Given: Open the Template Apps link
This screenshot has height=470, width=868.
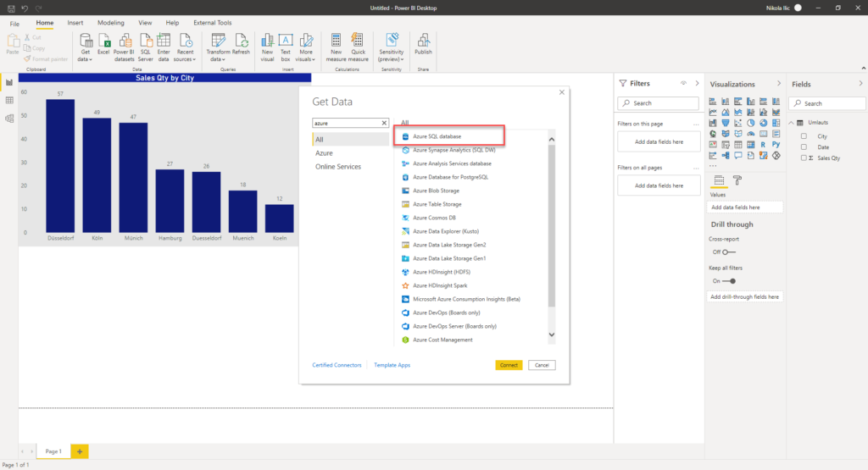Looking at the screenshot, I should 392,365.
